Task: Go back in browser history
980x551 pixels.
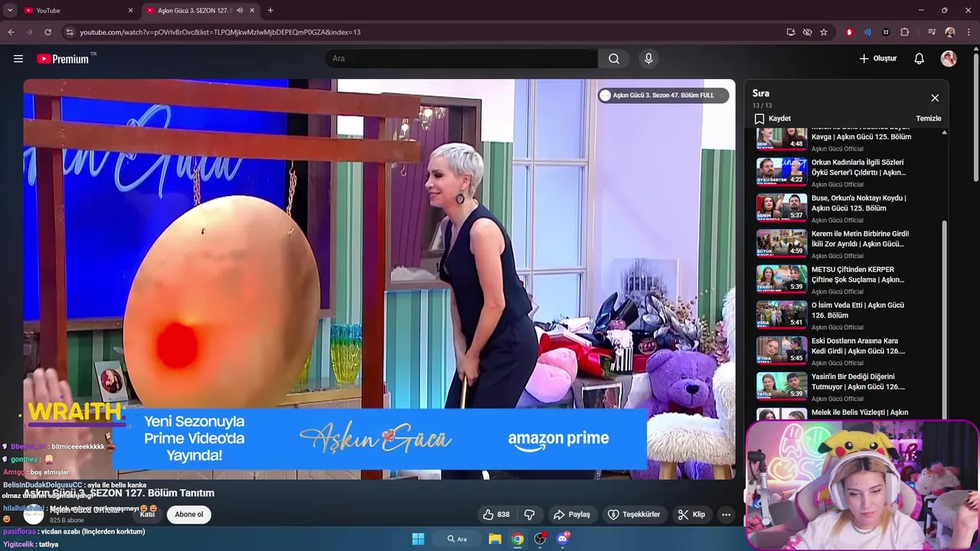Action: 11,32
